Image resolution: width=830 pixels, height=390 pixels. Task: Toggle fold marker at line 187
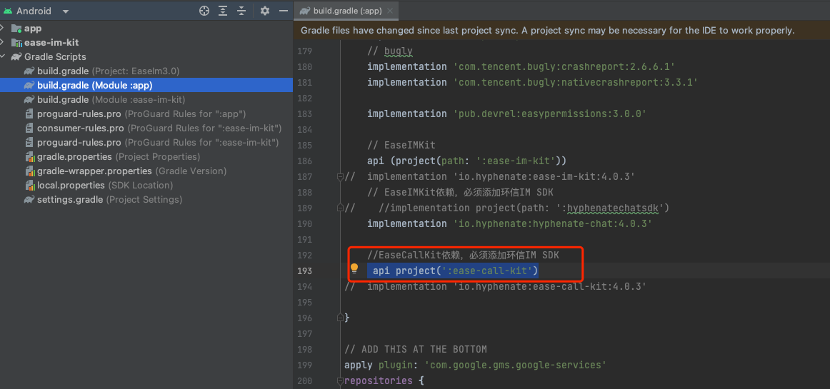340,177
